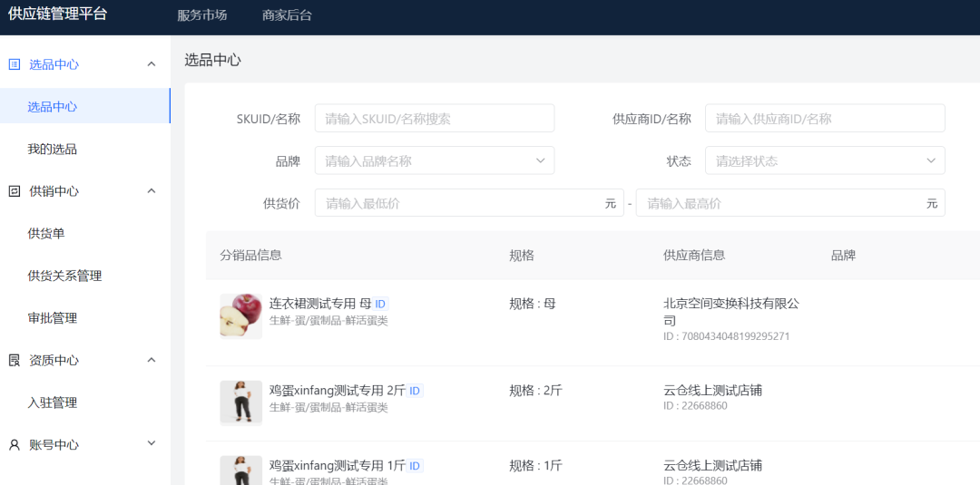Click 规格 : 1斤 cell
Image resolution: width=980 pixels, height=485 pixels.
[x=535, y=466]
